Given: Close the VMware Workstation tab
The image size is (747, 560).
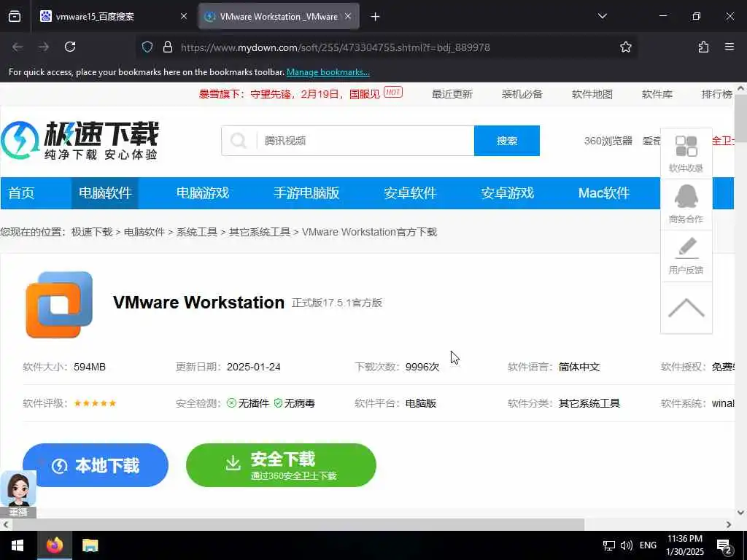Looking at the screenshot, I should coord(348,17).
